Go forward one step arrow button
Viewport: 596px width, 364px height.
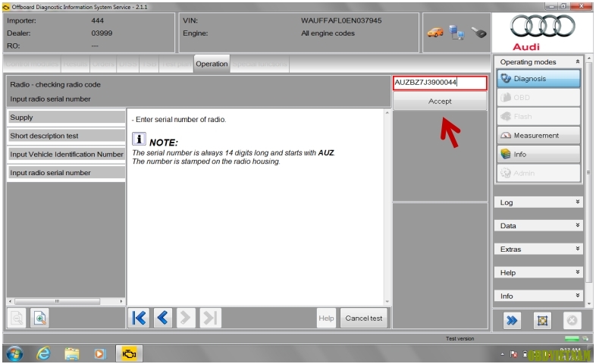(186, 318)
